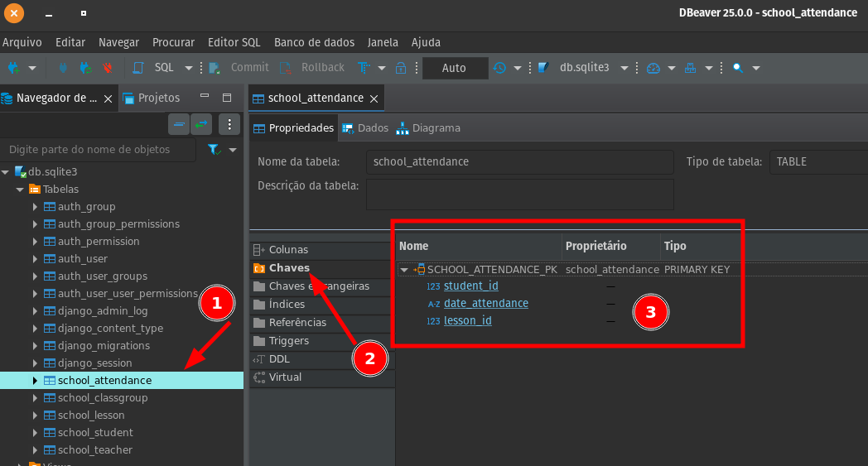Click the Nome da tabela field
Screen dimensions: 868x466
tap(520, 161)
